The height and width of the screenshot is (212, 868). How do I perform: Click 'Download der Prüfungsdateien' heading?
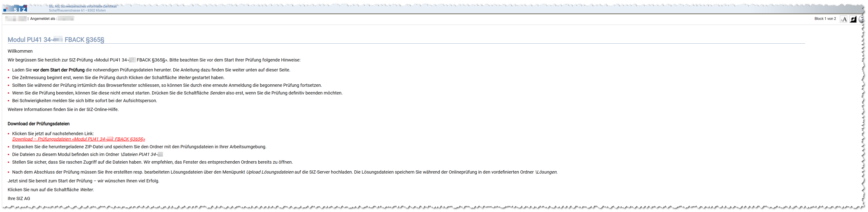click(39, 124)
